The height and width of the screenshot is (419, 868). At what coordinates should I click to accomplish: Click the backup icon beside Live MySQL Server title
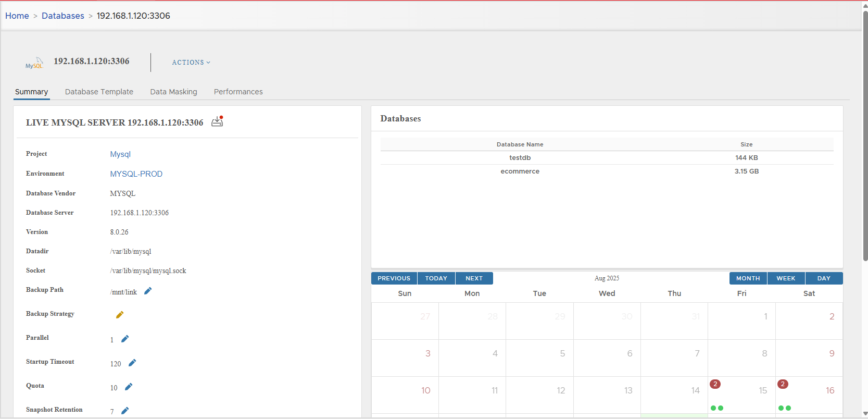click(x=217, y=122)
